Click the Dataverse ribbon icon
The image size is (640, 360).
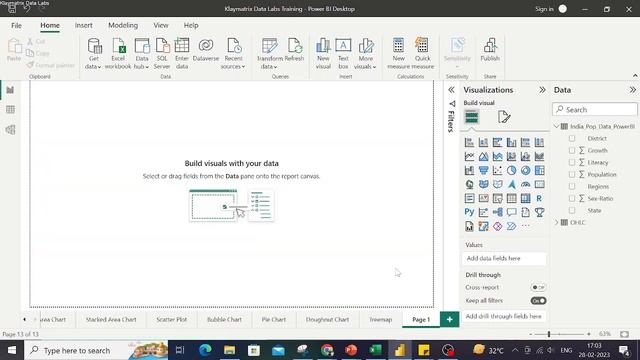pos(206,50)
